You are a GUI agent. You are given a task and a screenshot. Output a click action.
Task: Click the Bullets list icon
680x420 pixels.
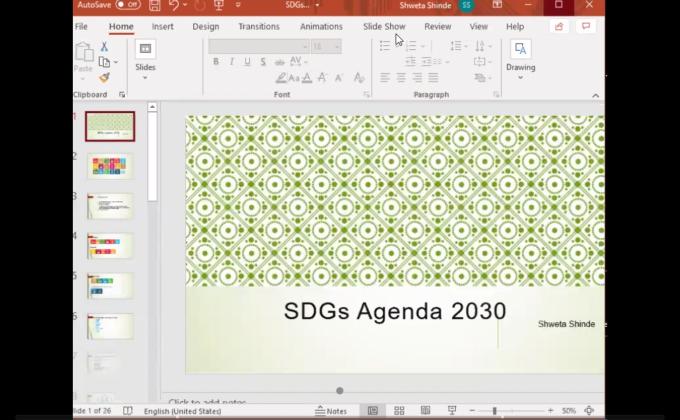coord(384,46)
